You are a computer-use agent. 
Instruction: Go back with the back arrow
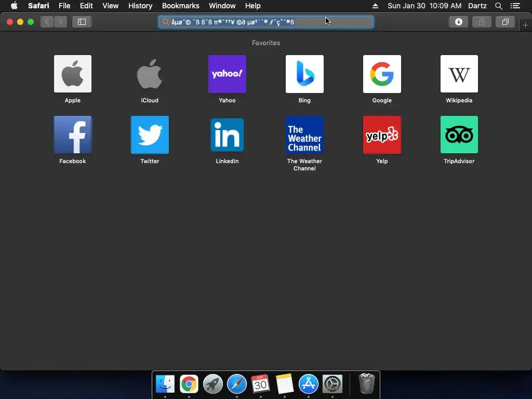tap(47, 22)
